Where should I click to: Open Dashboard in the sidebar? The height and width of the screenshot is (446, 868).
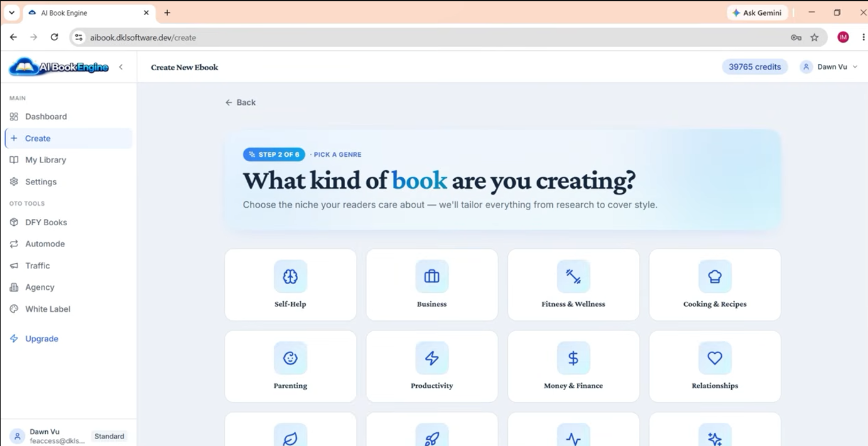click(x=68, y=117)
